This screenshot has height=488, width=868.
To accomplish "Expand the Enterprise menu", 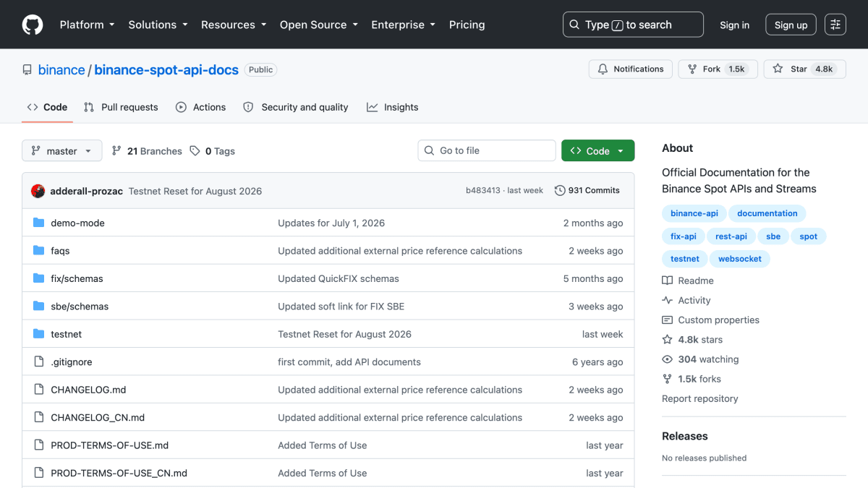I will 404,25.
